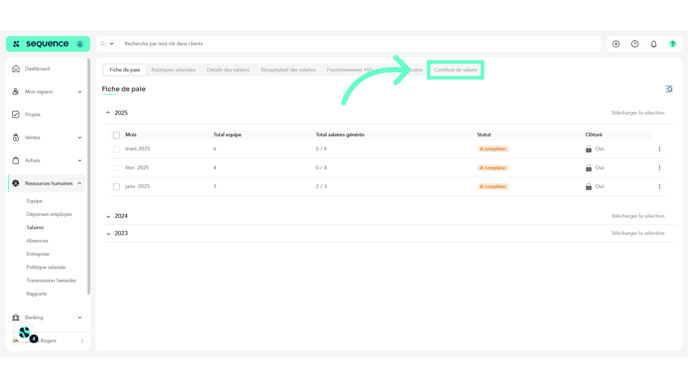
Task: Switch to the Rubriques salariales tab
Action: coord(173,70)
